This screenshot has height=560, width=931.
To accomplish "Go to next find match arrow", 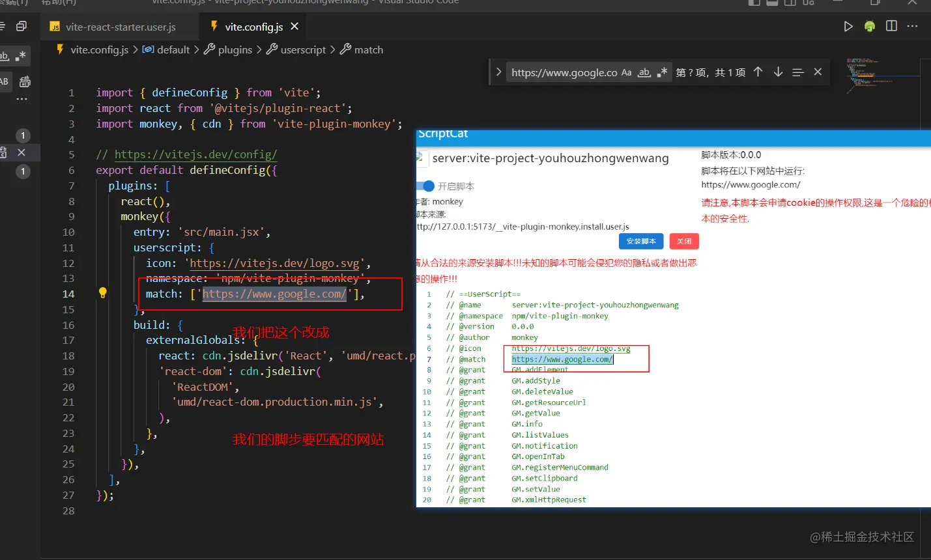I will tap(778, 72).
